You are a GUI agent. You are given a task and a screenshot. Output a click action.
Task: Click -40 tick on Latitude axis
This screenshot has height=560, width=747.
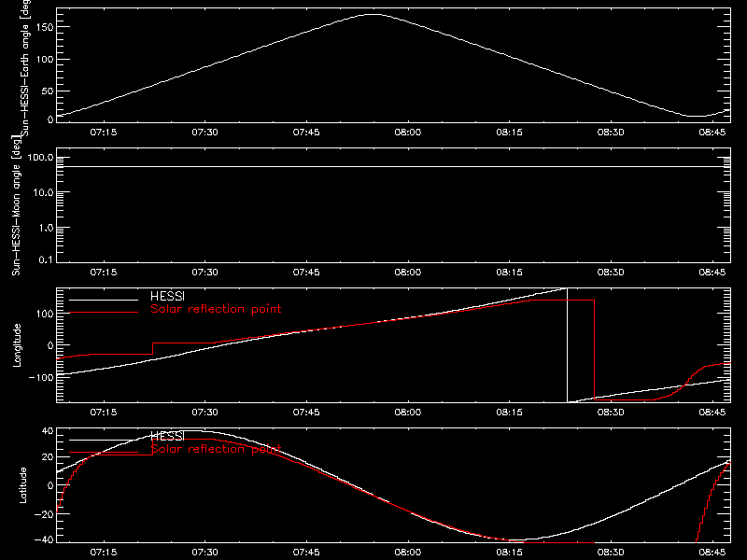tap(44, 539)
